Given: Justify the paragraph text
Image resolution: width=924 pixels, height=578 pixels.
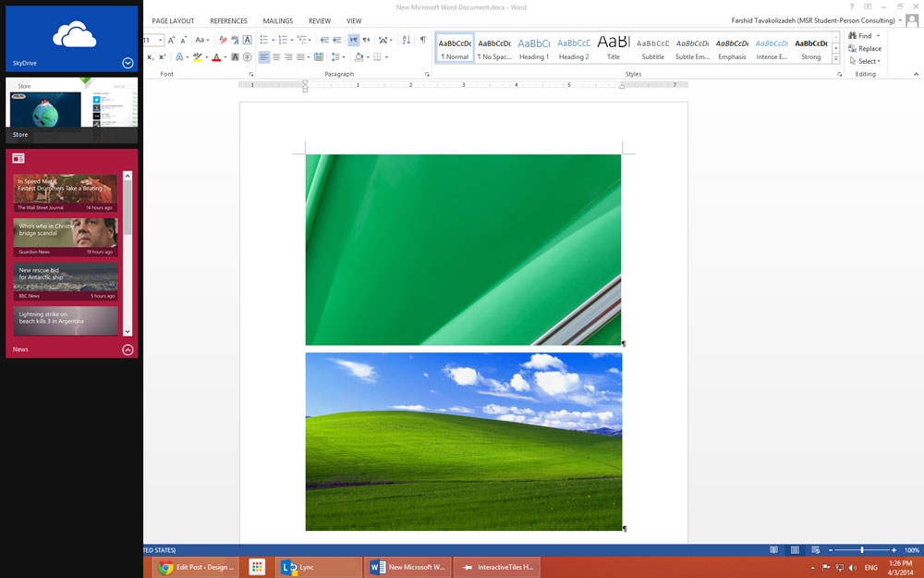Looking at the screenshot, I should (x=300, y=57).
